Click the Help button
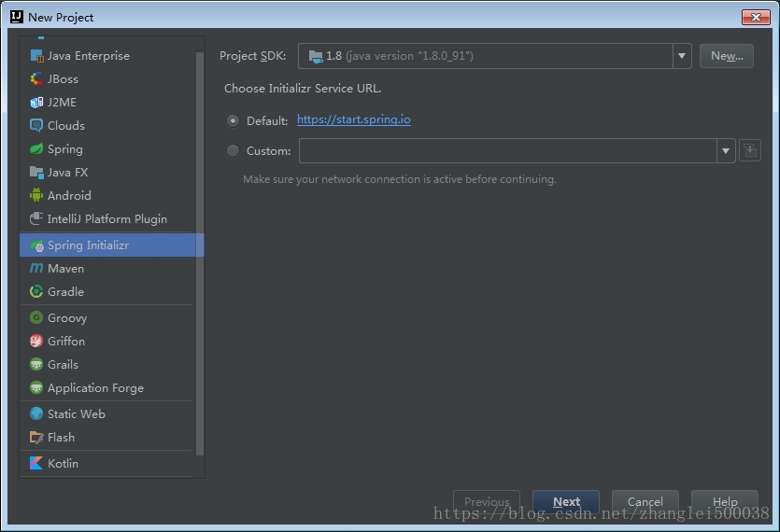 coord(725,502)
